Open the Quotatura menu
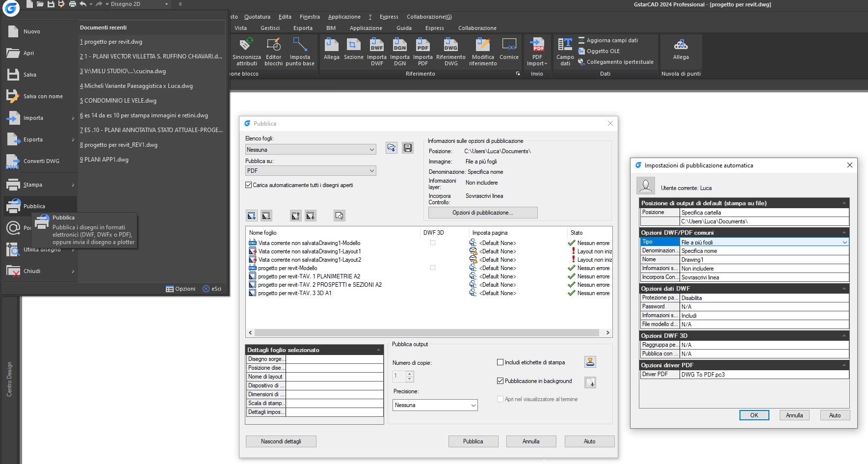 point(257,17)
